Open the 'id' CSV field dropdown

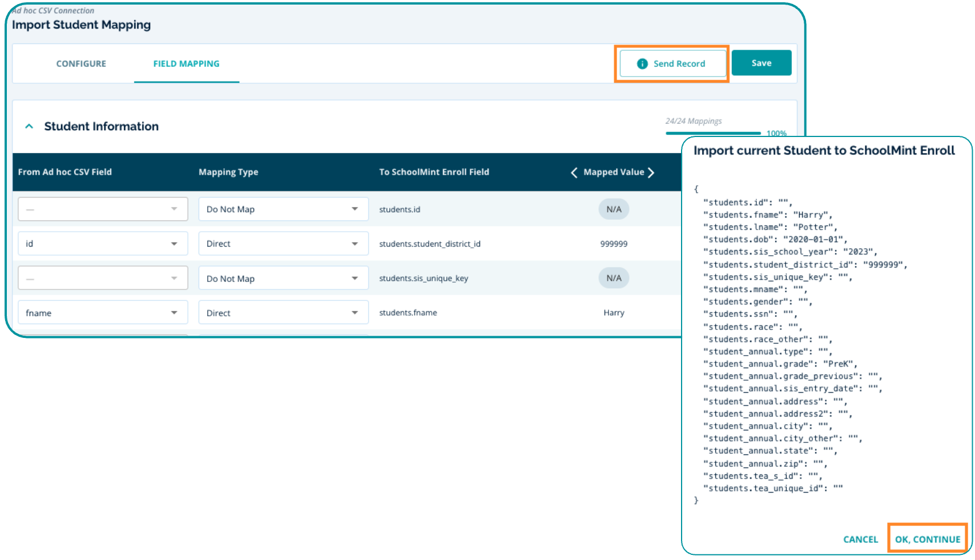103,244
